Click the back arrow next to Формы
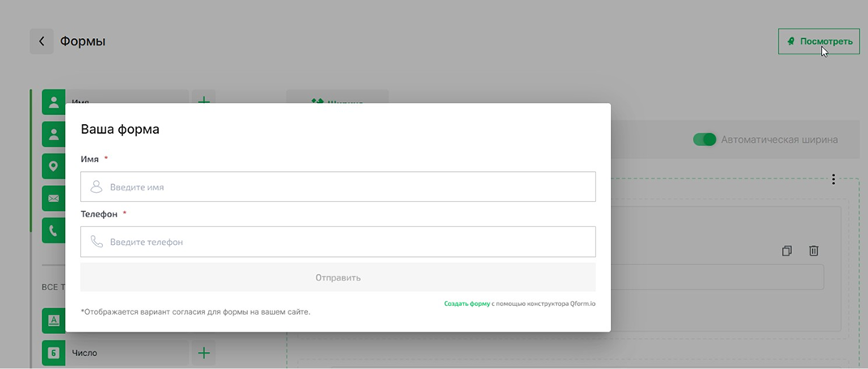Screen dimensions: 868x369 [x=41, y=41]
